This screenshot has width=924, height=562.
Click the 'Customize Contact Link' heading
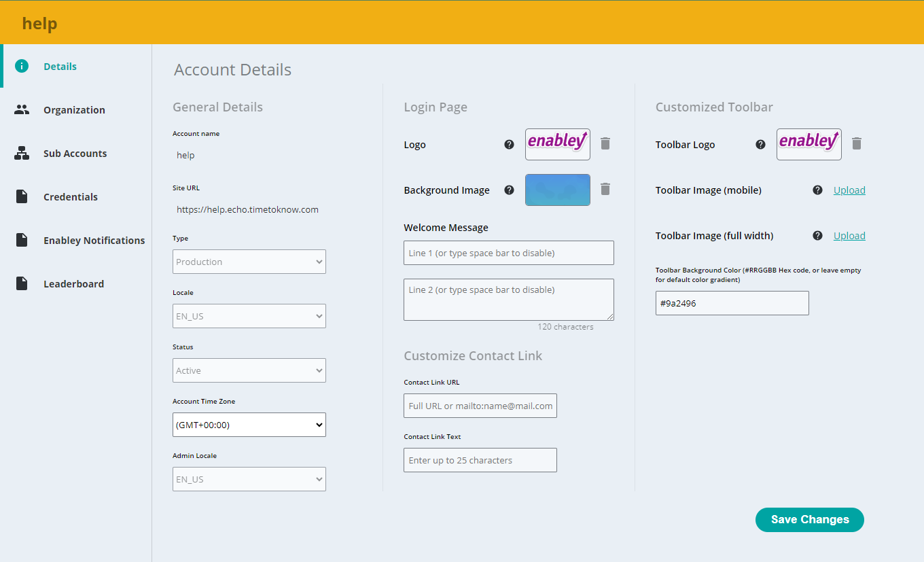coord(473,356)
